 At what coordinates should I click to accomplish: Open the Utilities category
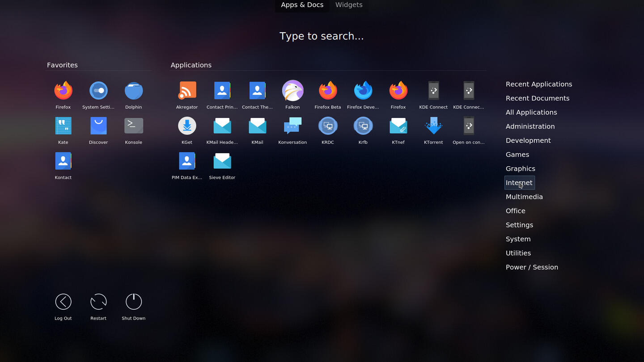click(518, 253)
